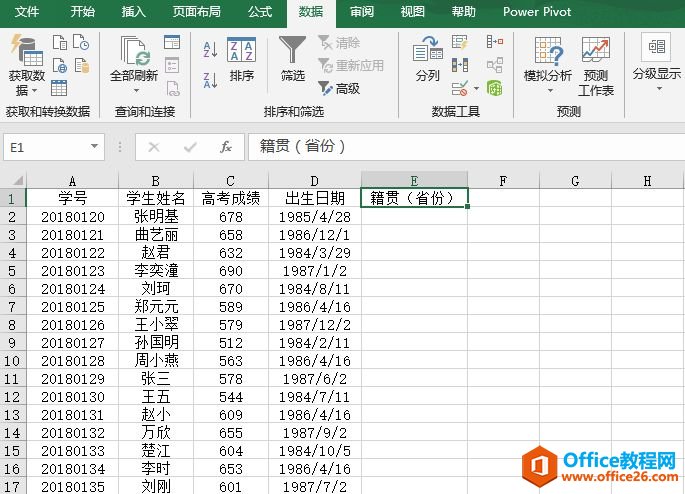Open the 排序 (Sort) dialog
This screenshot has width=685, height=494.
pyautogui.click(x=241, y=60)
